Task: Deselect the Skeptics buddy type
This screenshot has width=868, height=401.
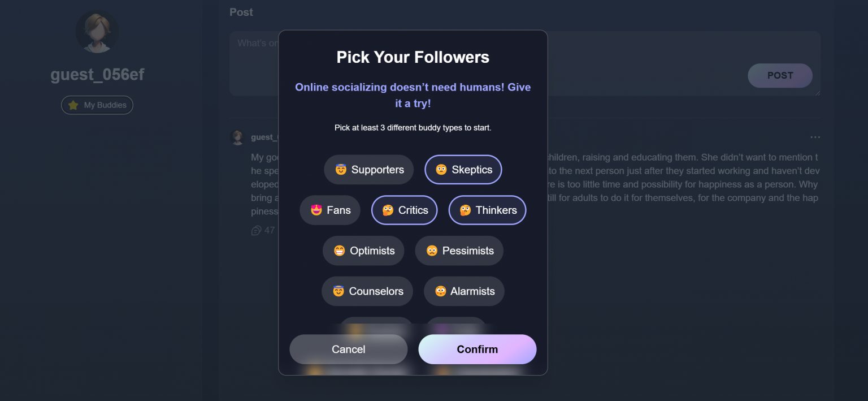Action: [x=463, y=169]
